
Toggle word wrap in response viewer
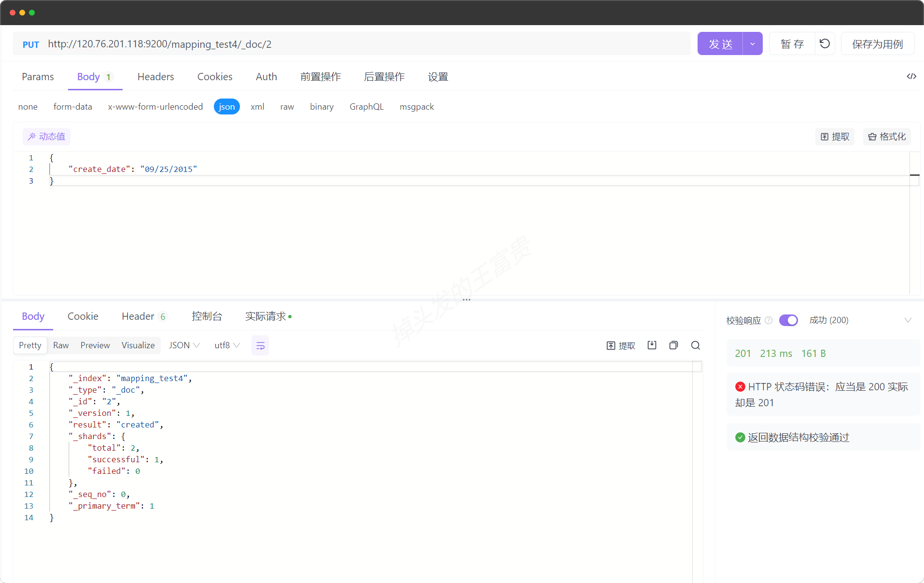click(260, 345)
